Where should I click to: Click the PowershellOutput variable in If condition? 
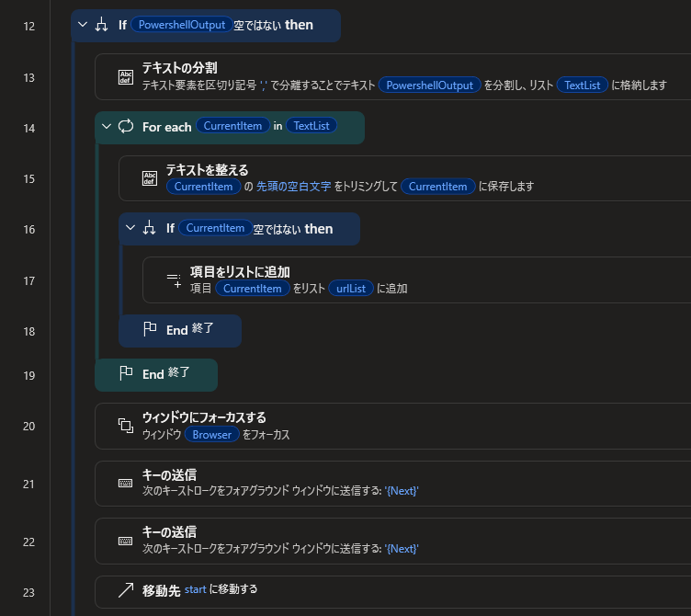(x=182, y=25)
